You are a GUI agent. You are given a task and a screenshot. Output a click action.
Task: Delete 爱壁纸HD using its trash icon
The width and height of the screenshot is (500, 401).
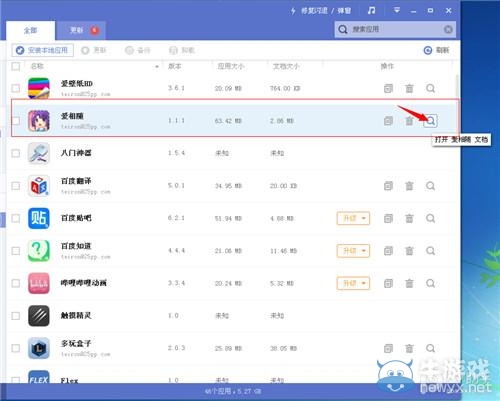click(x=409, y=88)
